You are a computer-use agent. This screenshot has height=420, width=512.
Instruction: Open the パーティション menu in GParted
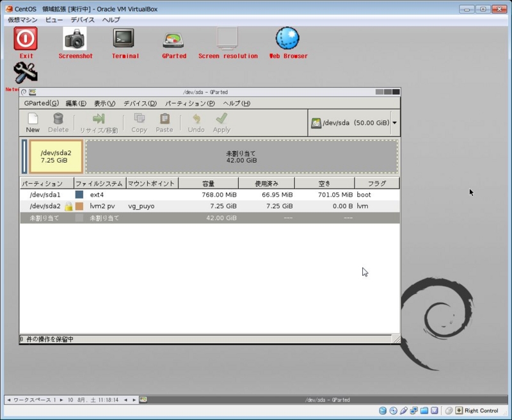[189, 103]
